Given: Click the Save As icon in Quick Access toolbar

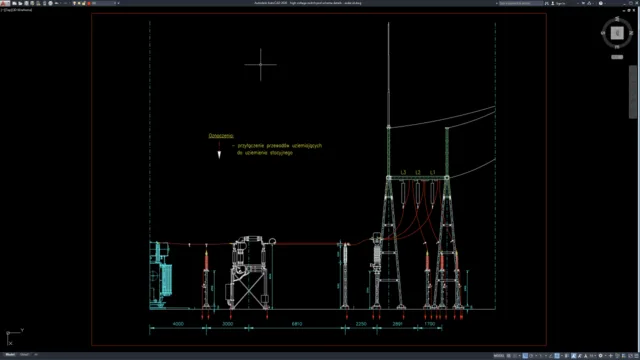Looking at the screenshot, I should click(x=32, y=3).
